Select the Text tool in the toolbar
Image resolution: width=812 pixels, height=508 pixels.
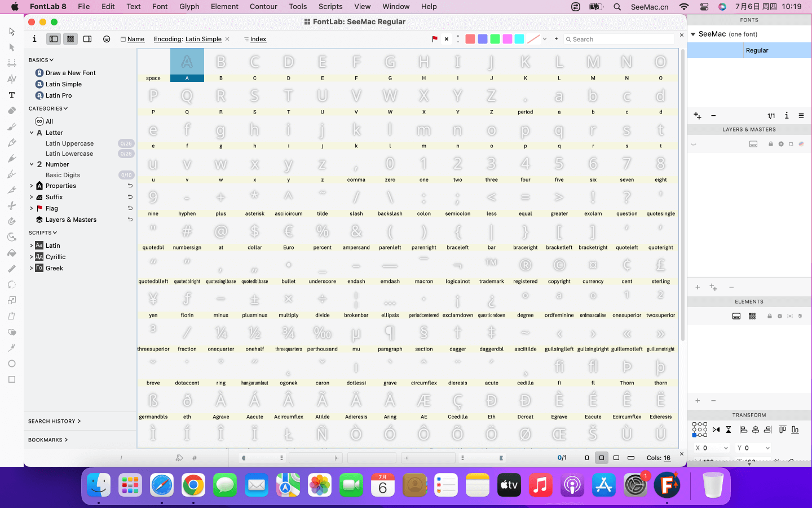[11, 95]
